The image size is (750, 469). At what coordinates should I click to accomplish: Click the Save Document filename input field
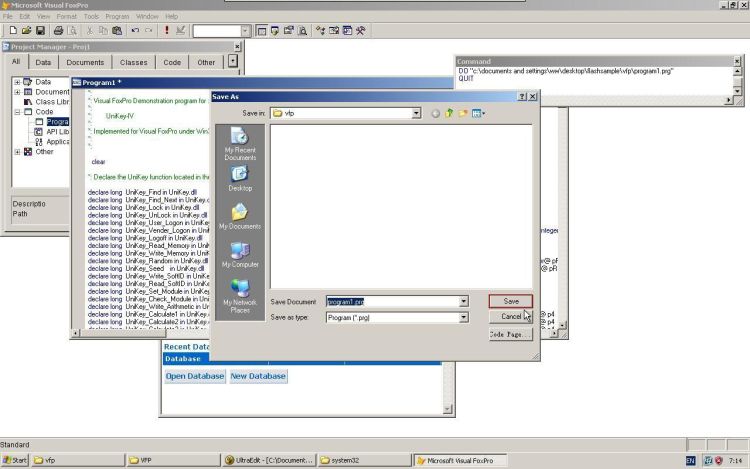[x=393, y=301]
